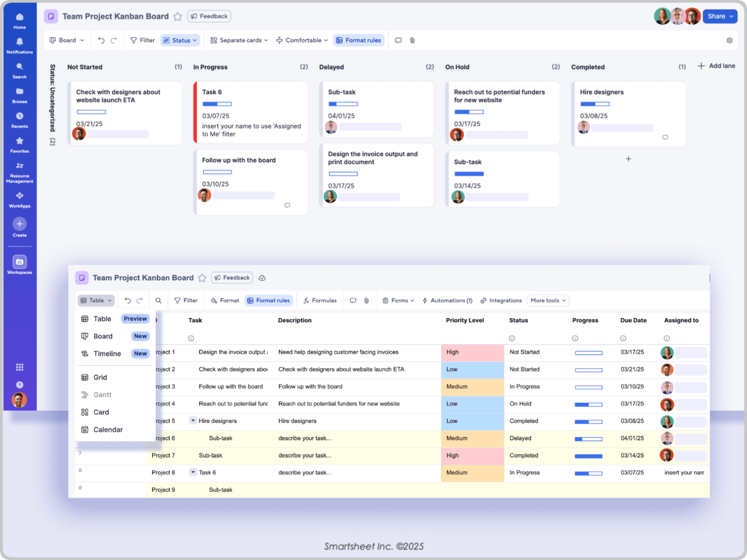The image size is (747, 560).
Task: Click Formulas in the table toolbar
Action: point(320,300)
